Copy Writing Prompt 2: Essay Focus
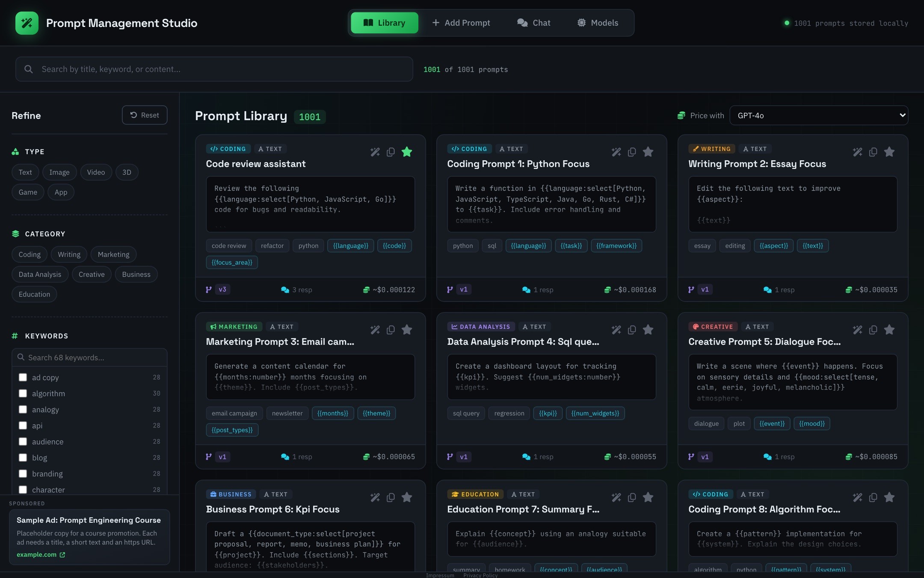This screenshot has width=924, height=578. [x=873, y=152]
